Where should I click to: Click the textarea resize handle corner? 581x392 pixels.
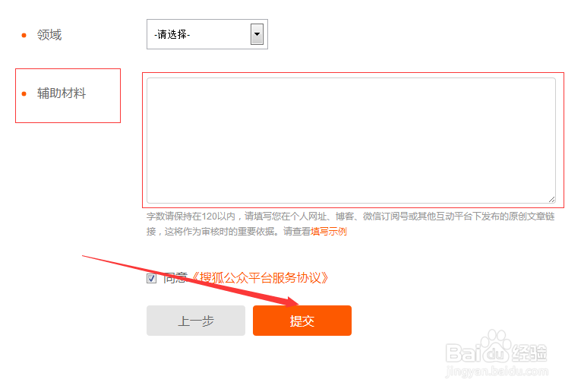pyautogui.click(x=551, y=199)
